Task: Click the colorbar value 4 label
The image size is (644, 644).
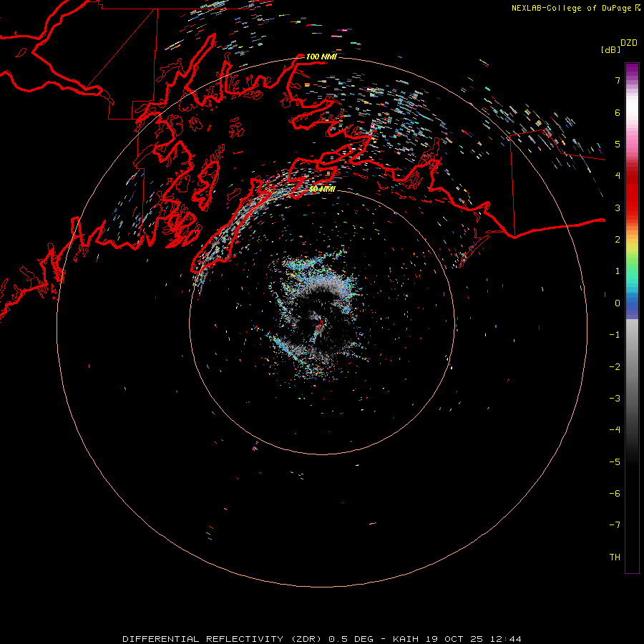Action: (618, 176)
